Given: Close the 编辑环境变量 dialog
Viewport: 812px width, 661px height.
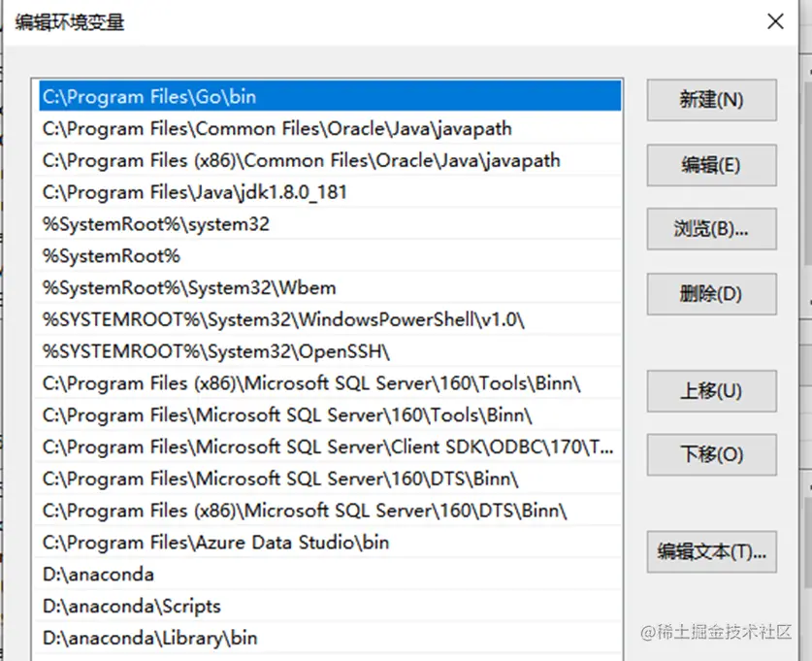Looking at the screenshot, I should coord(775,21).
